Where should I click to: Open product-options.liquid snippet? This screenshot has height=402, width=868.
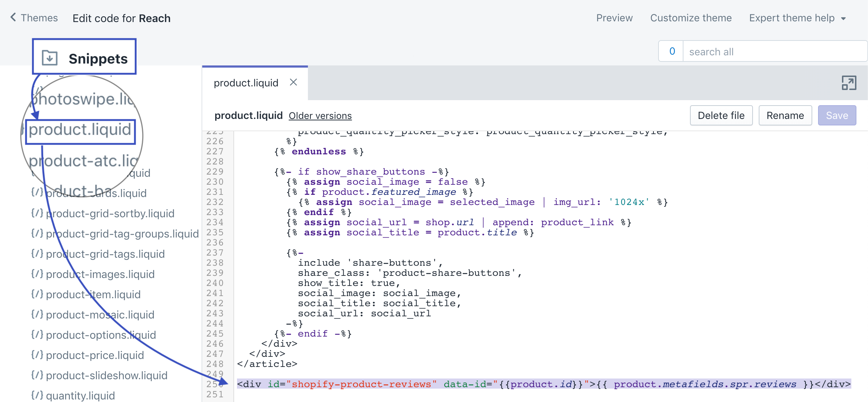tap(101, 335)
